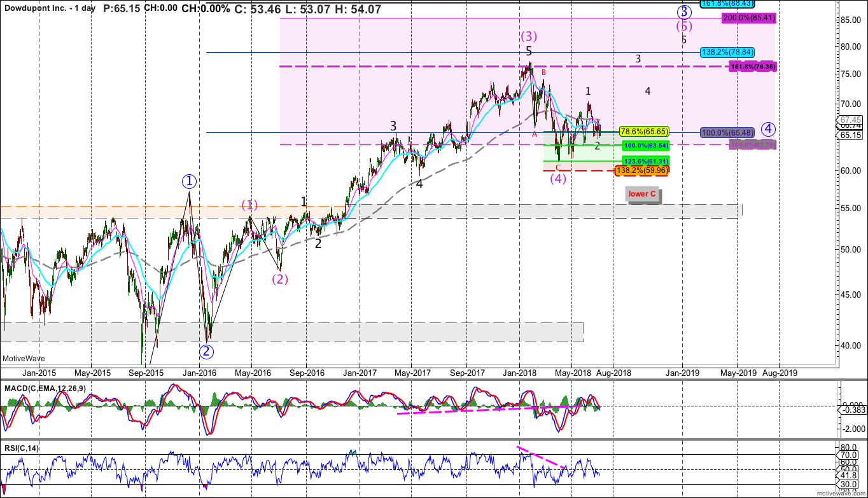Select the '65.15' last price tag on axis
This screenshot has width=868, height=498.
click(852, 135)
